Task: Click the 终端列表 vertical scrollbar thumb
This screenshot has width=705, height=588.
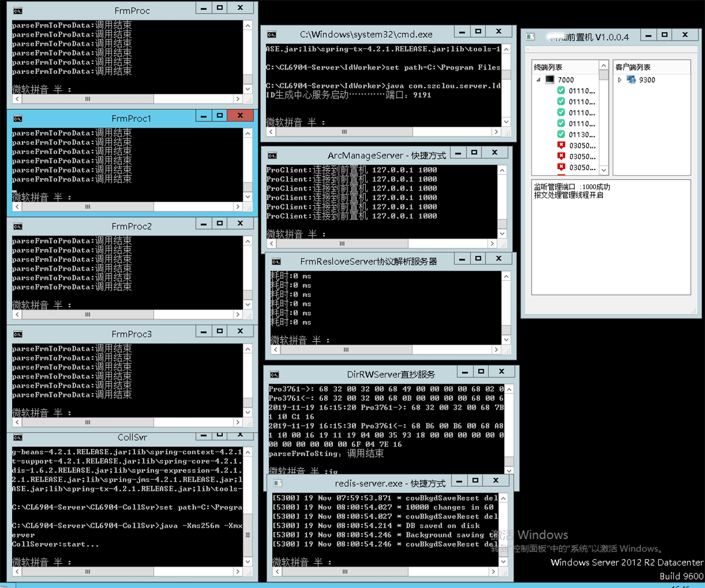Action: pyautogui.click(x=603, y=75)
